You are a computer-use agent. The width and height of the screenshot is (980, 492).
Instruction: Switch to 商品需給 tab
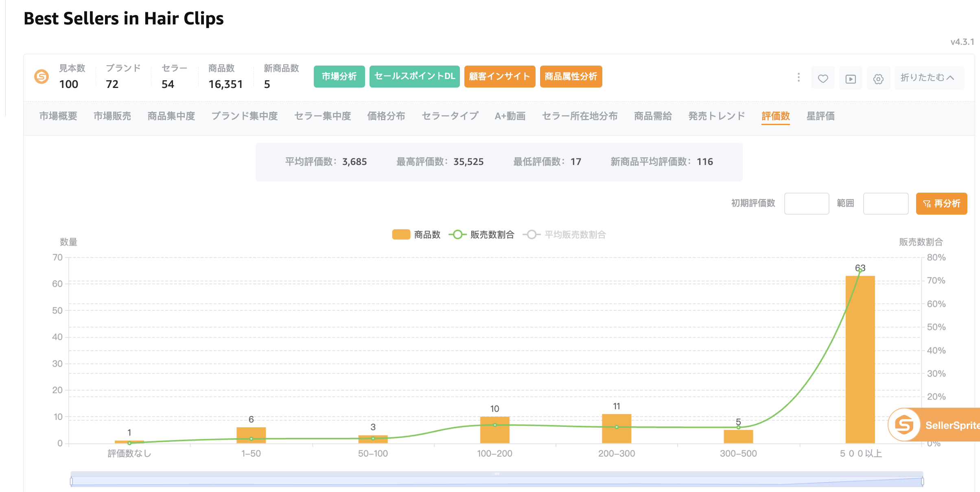(653, 116)
